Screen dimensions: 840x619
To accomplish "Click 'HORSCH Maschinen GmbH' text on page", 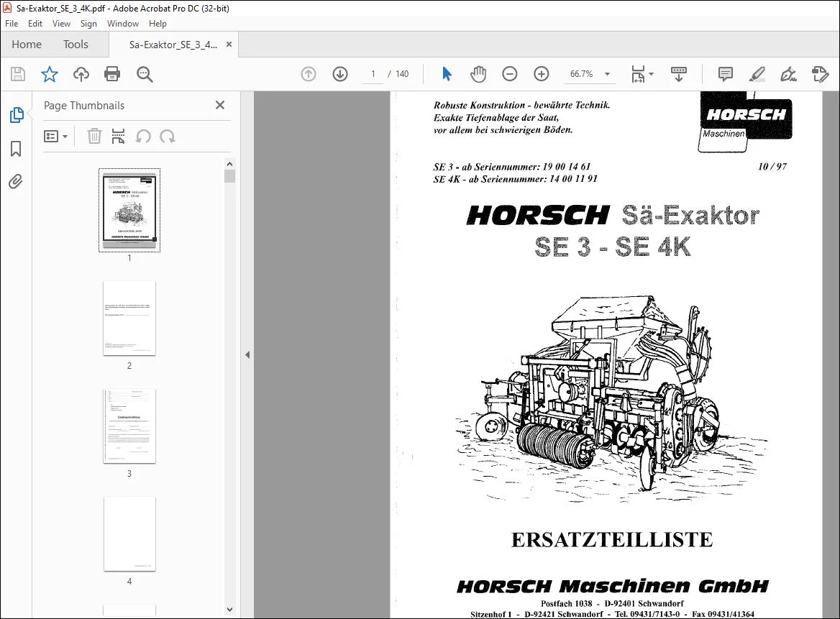I will click(612, 587).
